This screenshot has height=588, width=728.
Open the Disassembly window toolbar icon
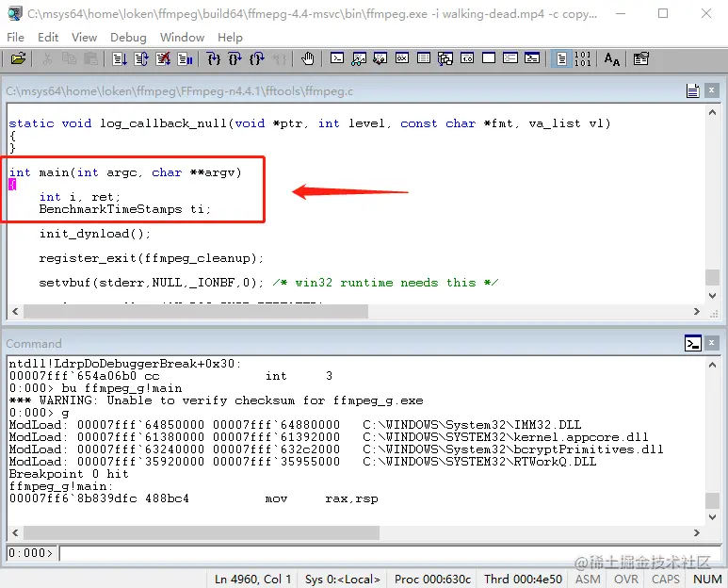(x=467, y=58)
